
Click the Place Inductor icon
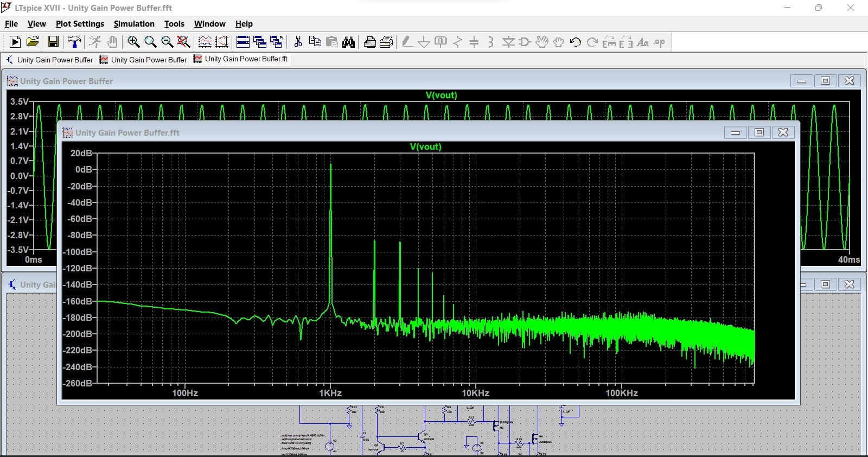[x=491, y=42]
